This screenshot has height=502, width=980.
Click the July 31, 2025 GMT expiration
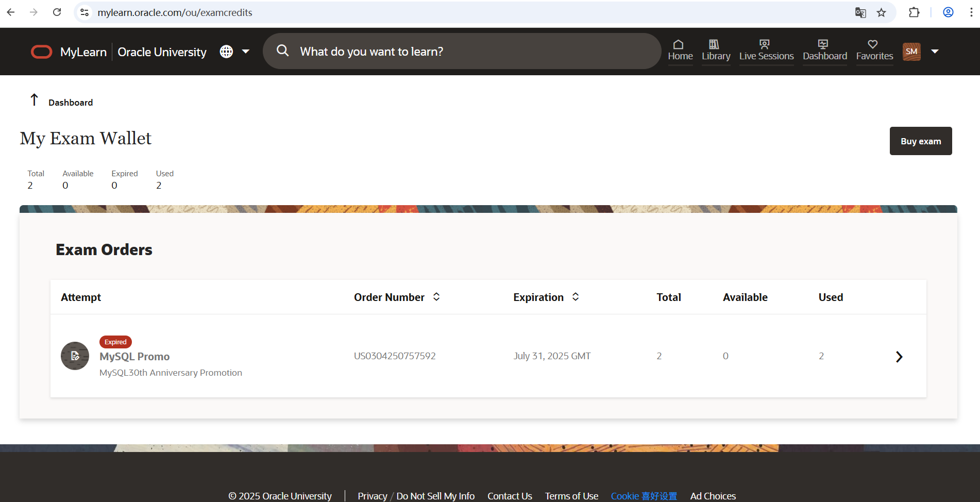pyautogui.click(x=552, y=356)
